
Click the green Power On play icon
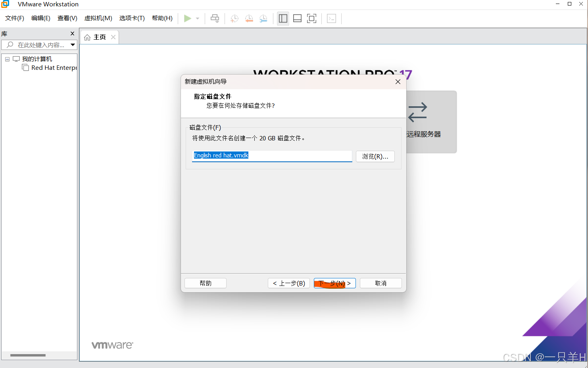click(x=188, y=18)
